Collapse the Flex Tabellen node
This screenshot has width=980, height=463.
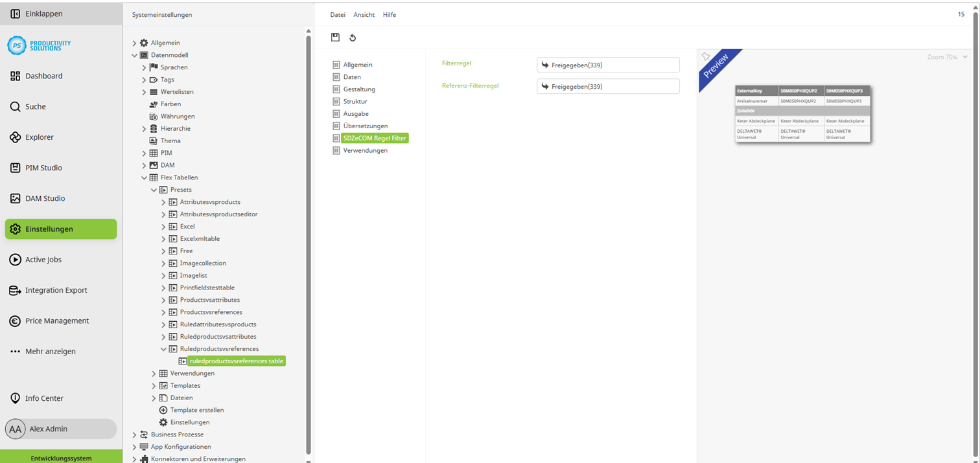tap(144, 177)
